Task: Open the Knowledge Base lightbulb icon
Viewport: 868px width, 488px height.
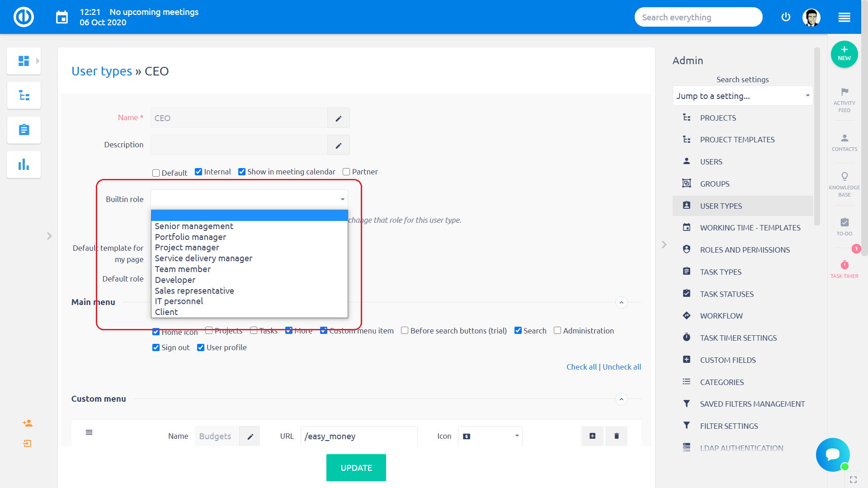Action: pyautogui.click(x=844, y=177)
